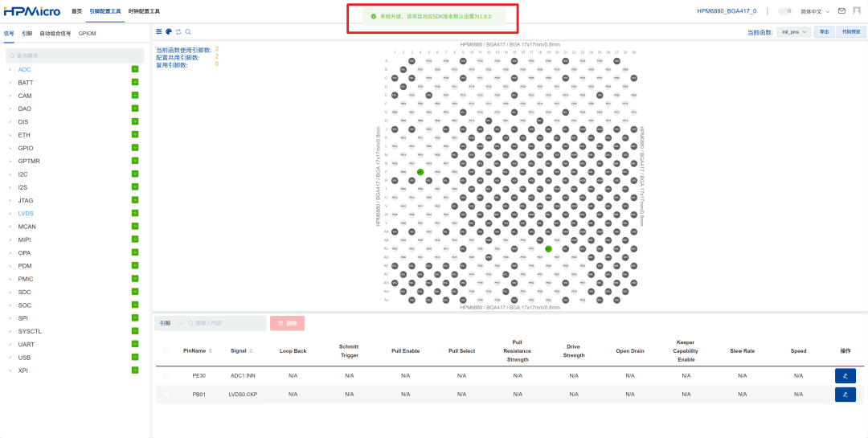
Task: Click the green DAO module dropdown icon
Action: pos(134,108)
